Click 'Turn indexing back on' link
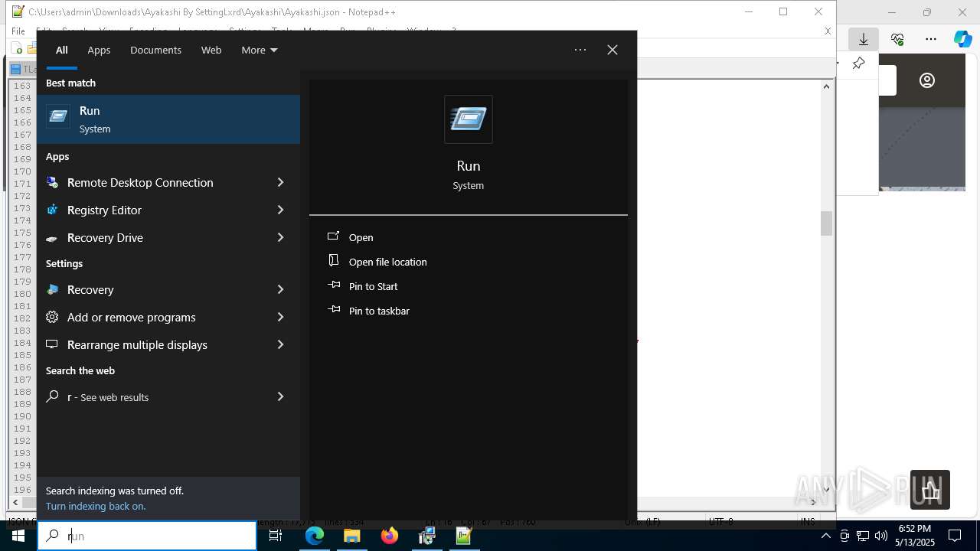The image size is (980, 551). [x=96, y=506]
